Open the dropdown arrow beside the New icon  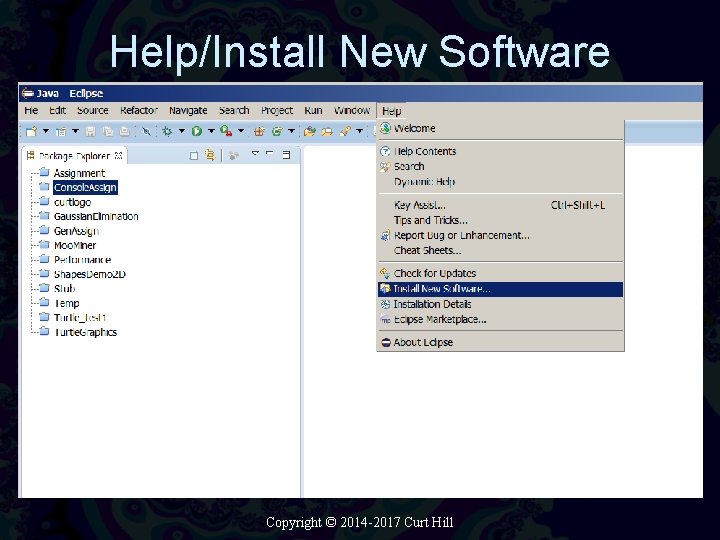pos(46,131)
